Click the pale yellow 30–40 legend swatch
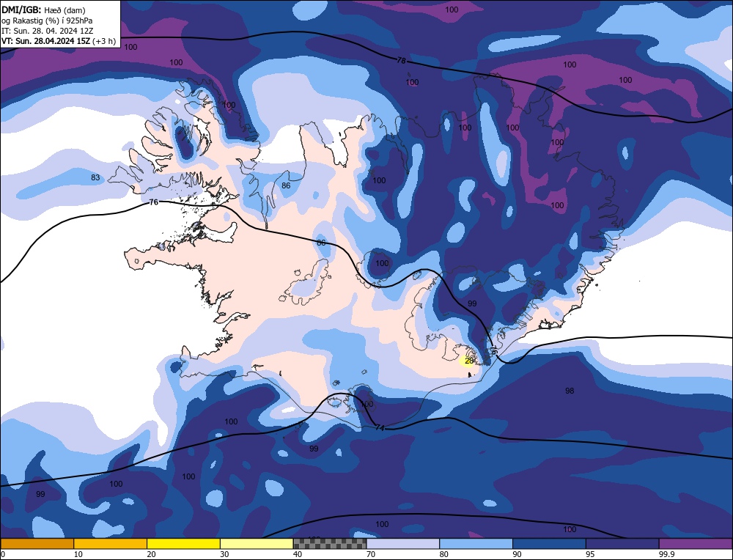733x560 pixels. pos(257,544)
